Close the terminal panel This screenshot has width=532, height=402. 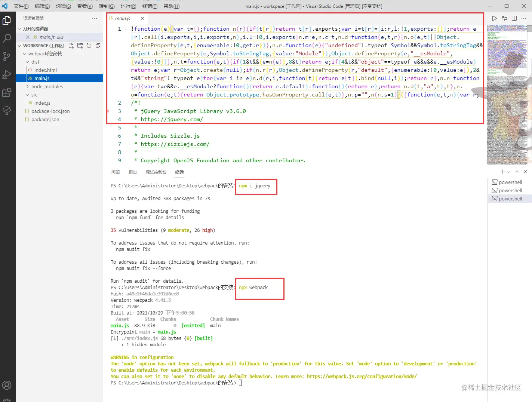click(x=525, y=172)
